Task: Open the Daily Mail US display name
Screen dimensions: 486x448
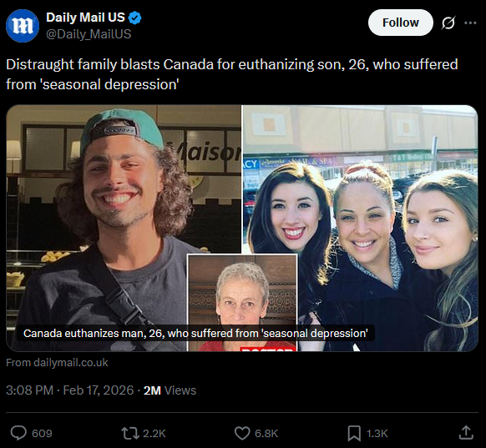Action: (85, 18)
